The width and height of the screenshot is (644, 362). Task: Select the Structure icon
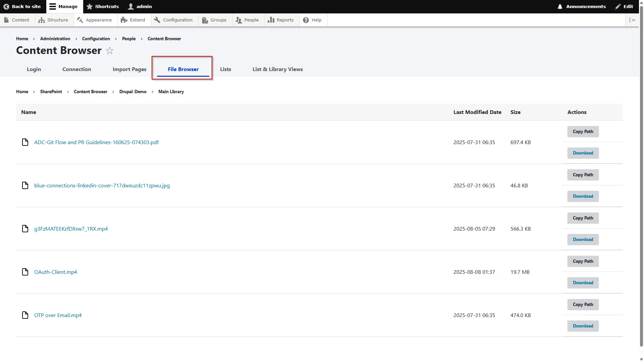click(x=41, y=20)
